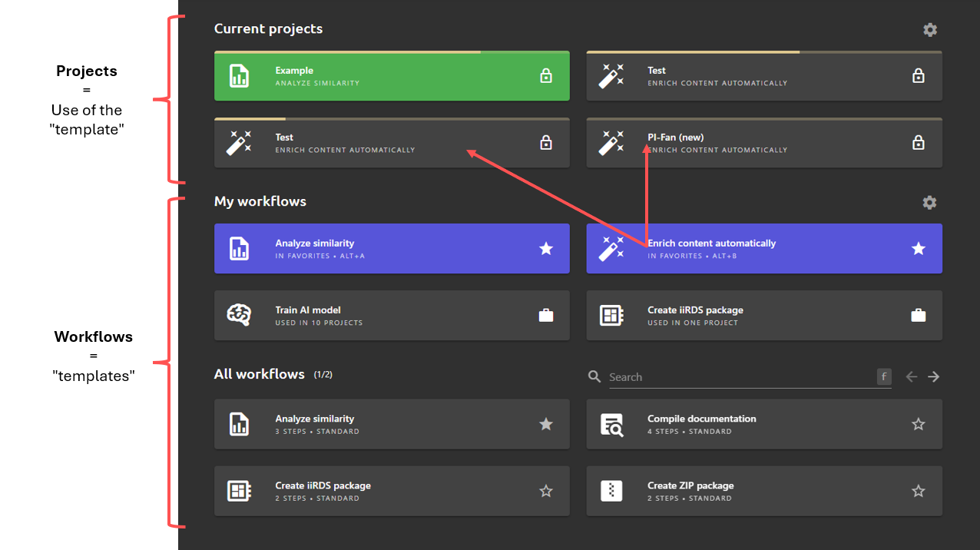Click the grid icon on Create iiRDS package in My workflows
980x550 pixels.
click(611, 316)
